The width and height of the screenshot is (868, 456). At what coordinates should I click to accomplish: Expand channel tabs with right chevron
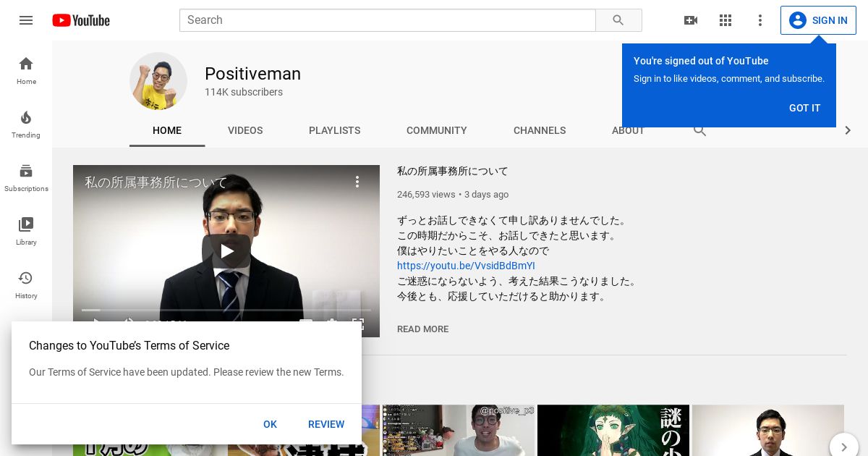(848, 130)
